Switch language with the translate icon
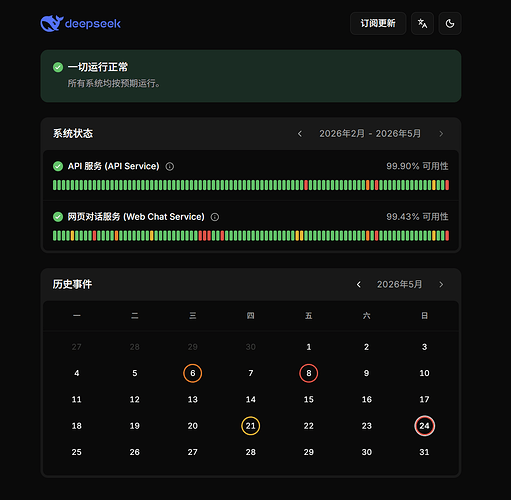The width and height of the screenshot is (511, 500). [x=422, y=23]
